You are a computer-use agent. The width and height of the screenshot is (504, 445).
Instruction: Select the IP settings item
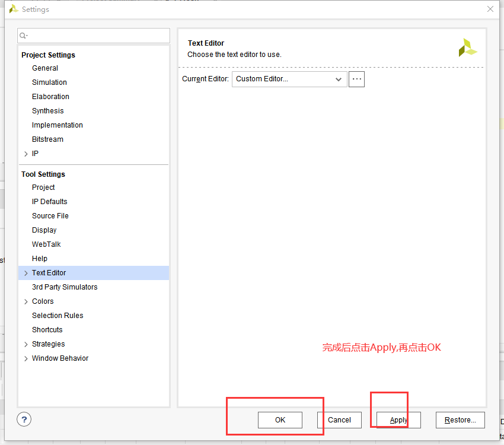coord(35,154)
